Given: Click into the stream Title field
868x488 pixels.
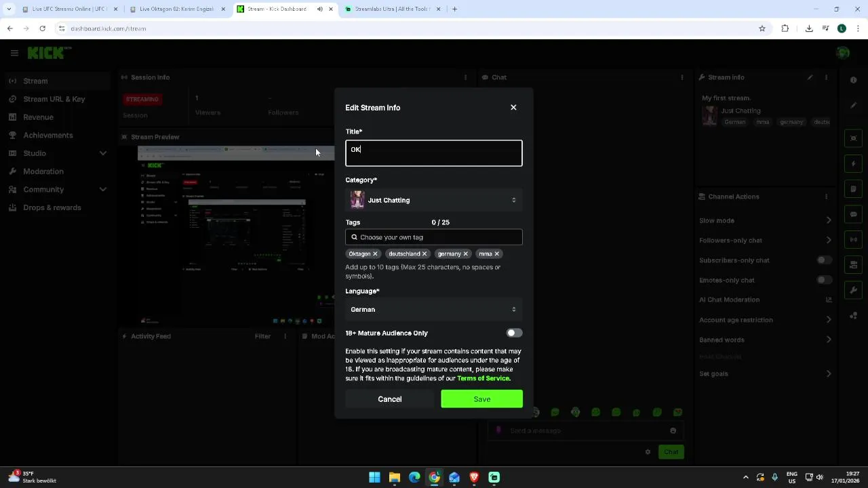Looking at the screenshot, I should [434, 153].
